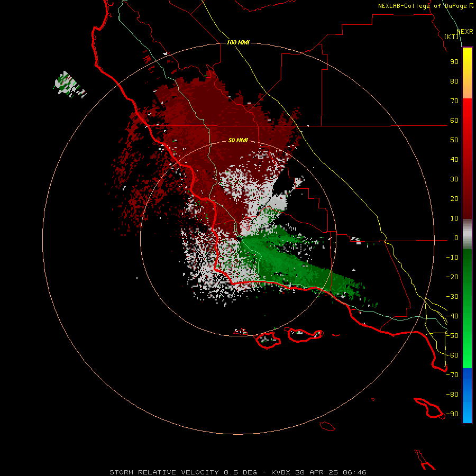Click the -40 knot scale value
Screen dimensions: 476x476
pyautogui.click(x=452, y=316)
